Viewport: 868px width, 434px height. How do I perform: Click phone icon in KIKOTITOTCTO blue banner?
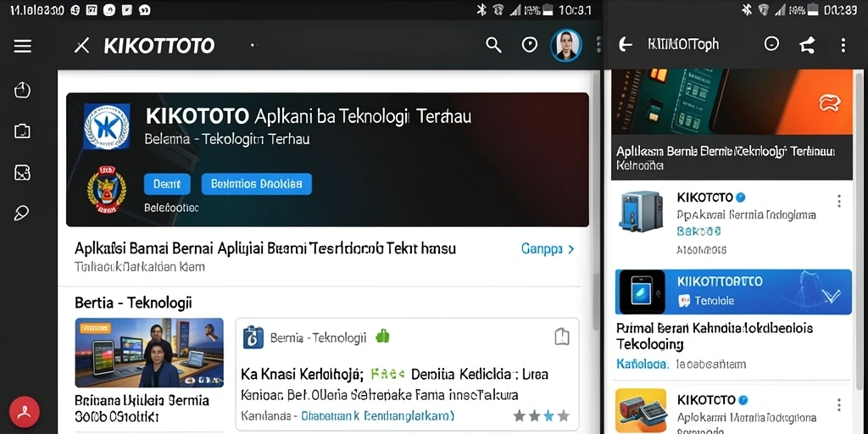point(642,292)
